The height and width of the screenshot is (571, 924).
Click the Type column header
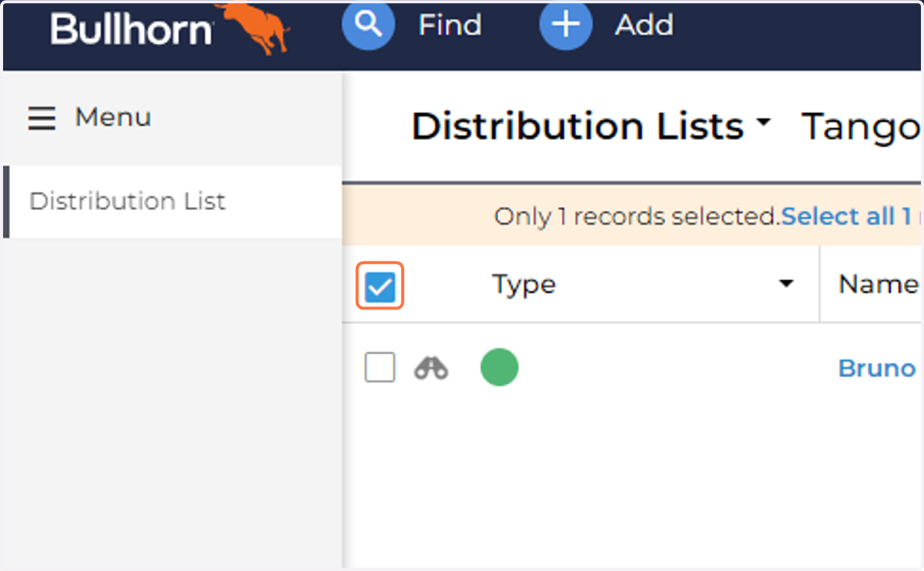pyautogui.click(x=524, y=285)
